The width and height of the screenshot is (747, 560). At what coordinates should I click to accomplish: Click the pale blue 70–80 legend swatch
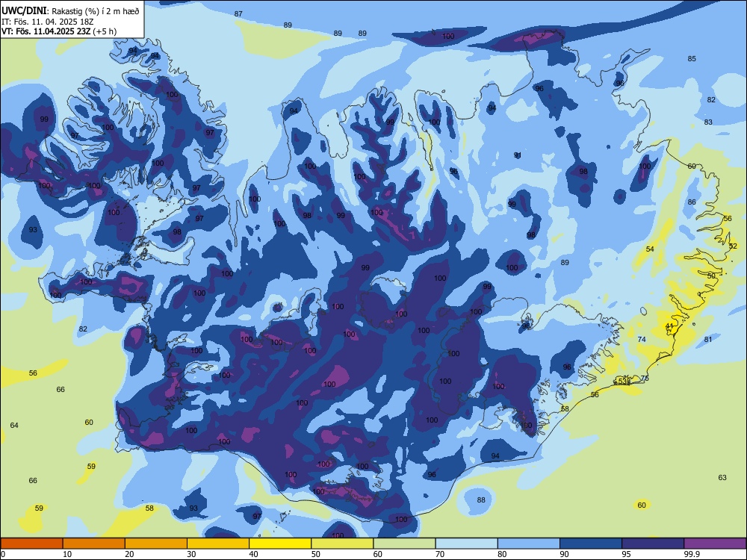(x=466, y=544)
